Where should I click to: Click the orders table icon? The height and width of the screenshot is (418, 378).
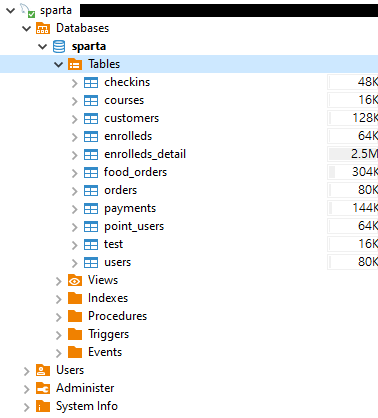pos(91,190)
